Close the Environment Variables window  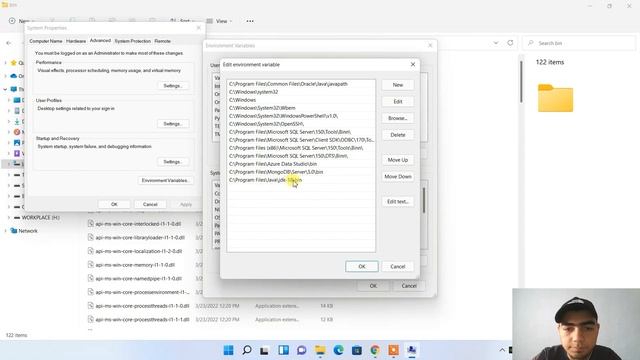tap(430, 45)
